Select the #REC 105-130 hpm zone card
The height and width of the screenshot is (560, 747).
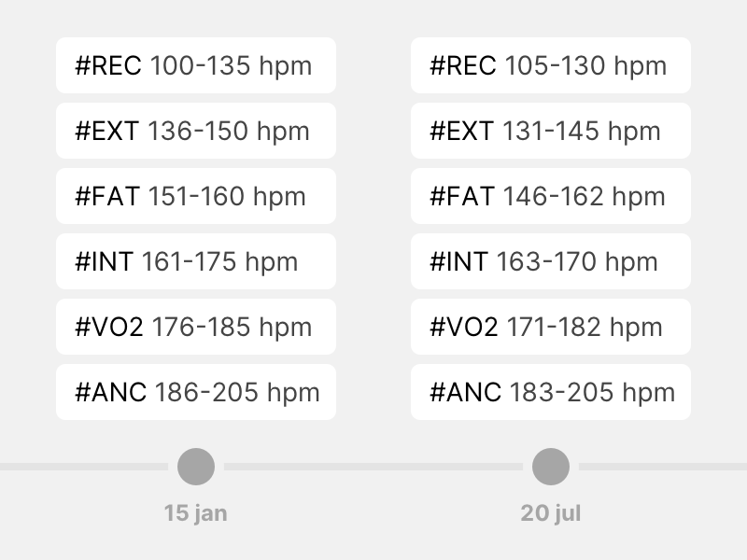[x=551, y=65]
